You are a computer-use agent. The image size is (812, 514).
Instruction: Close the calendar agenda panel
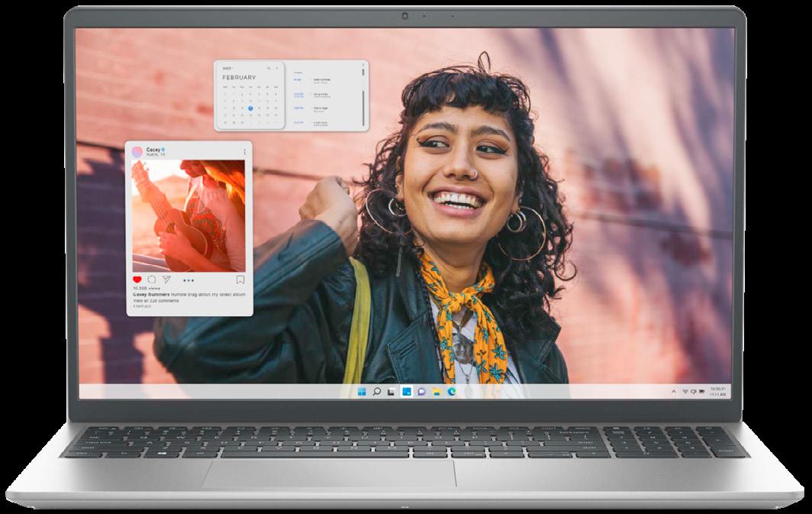[363, 65]
